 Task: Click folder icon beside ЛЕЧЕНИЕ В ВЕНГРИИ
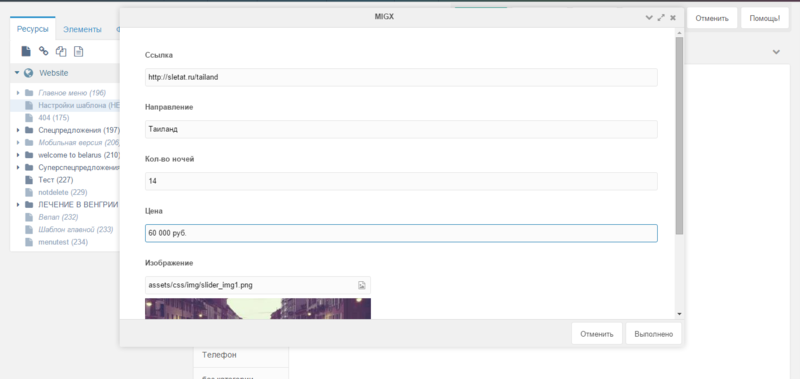point(29,205)
